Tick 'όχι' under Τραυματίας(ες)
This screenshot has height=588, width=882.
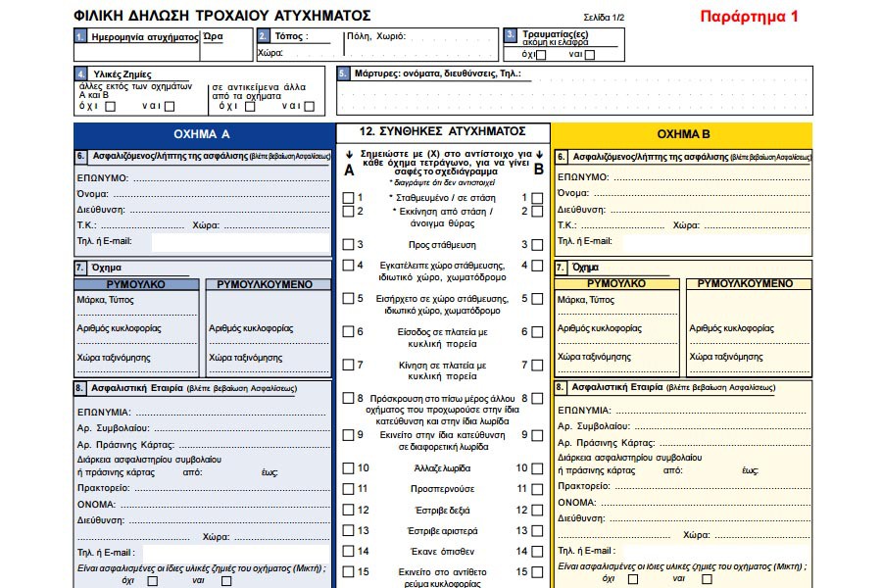[541, 55]
